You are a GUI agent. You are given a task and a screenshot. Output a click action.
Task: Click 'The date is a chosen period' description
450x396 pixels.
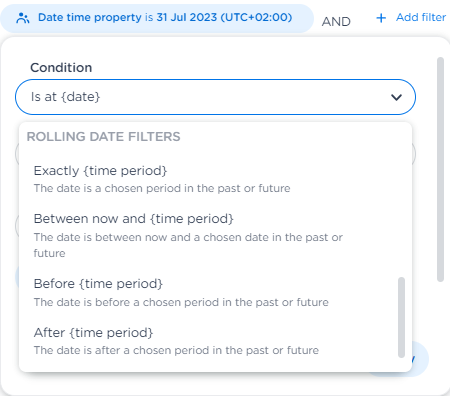point(162,188)
